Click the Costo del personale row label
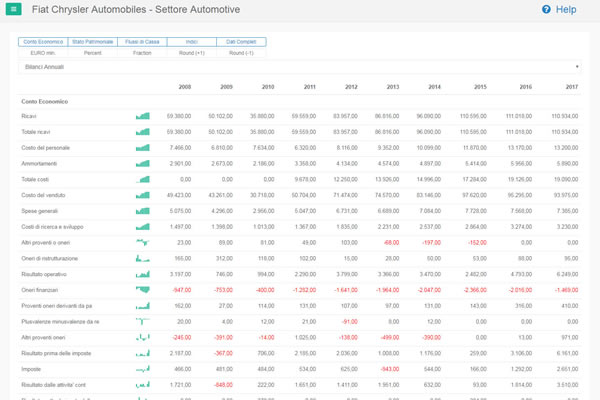Image resolution: width=600 pixels, height=400 pixels. tap(46, 148)
